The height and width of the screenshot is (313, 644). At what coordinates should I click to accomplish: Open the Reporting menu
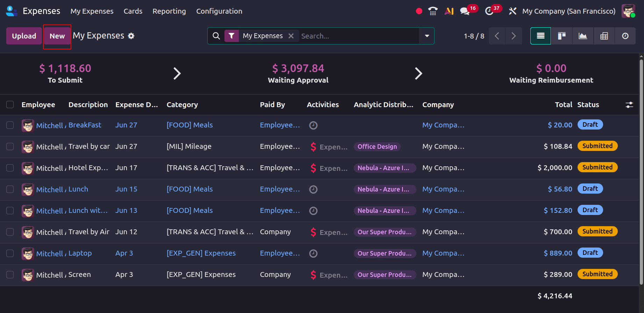click(x=169, y=11)
